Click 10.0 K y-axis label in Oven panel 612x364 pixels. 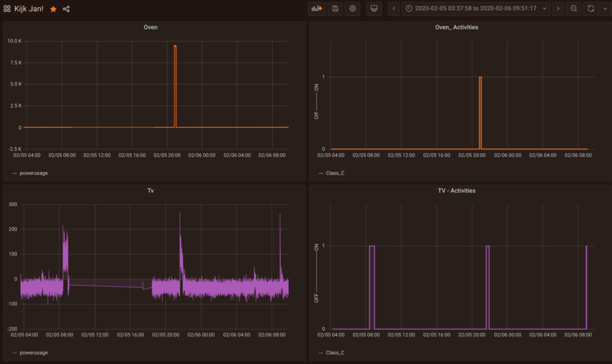14,41
